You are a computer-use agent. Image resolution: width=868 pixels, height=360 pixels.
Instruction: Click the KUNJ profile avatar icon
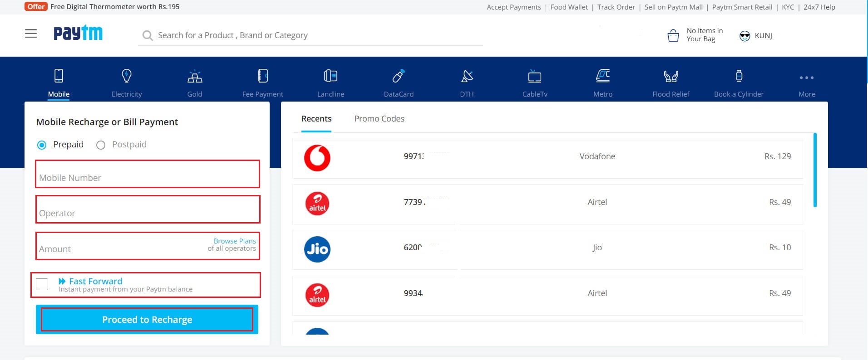point(745,36)
